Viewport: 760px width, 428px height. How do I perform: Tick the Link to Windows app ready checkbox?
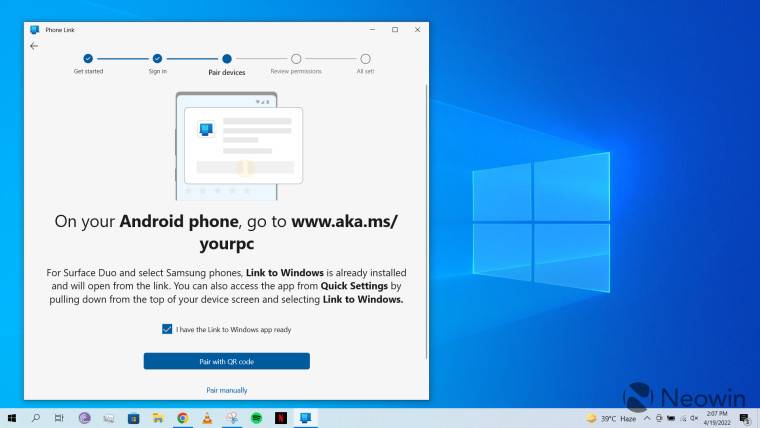click(167, 329)
